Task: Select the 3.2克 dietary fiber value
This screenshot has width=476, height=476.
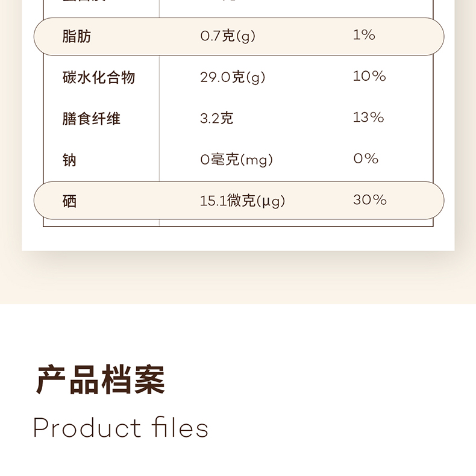Action: pos(216,119)
